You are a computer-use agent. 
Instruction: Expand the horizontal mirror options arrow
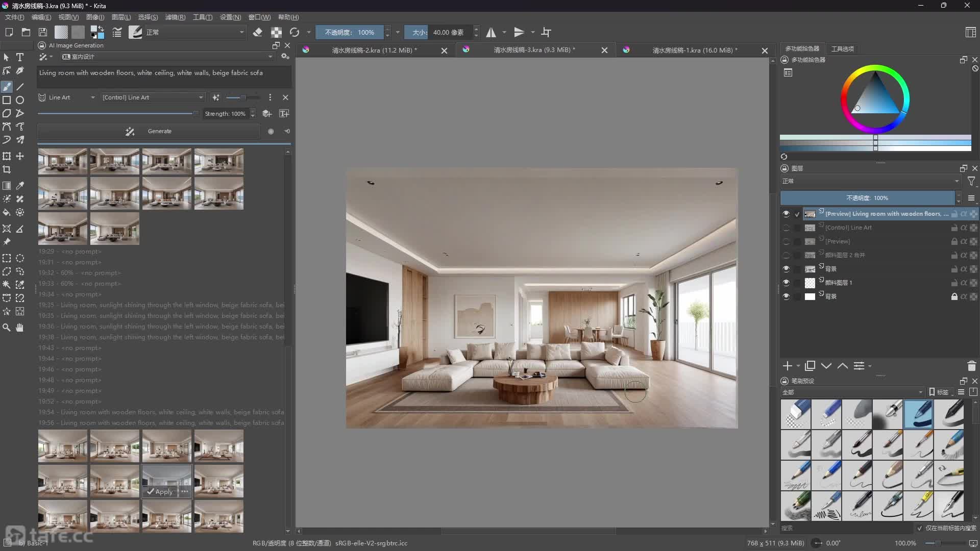pyautogui.click(x=504, y=32)
